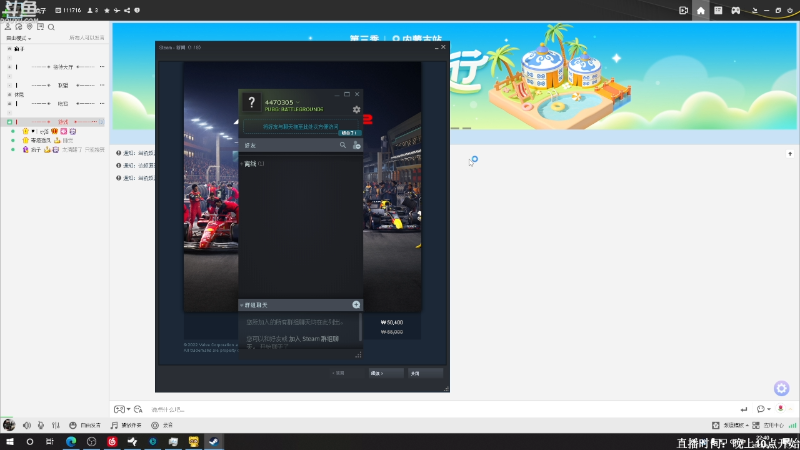Open NetEase Cloud Music from the taskbar
Viewport: 800px width, 450px height.
tap(112, 441)
